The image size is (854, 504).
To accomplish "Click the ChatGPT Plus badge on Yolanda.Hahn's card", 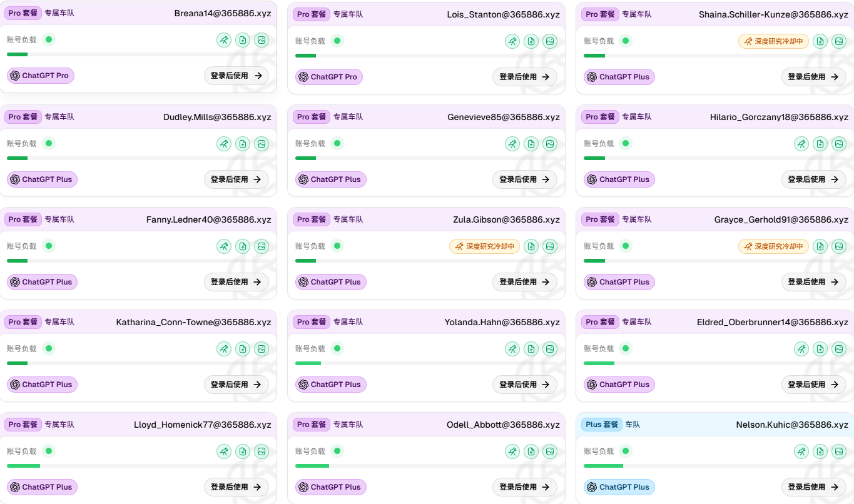I will 331,385.
